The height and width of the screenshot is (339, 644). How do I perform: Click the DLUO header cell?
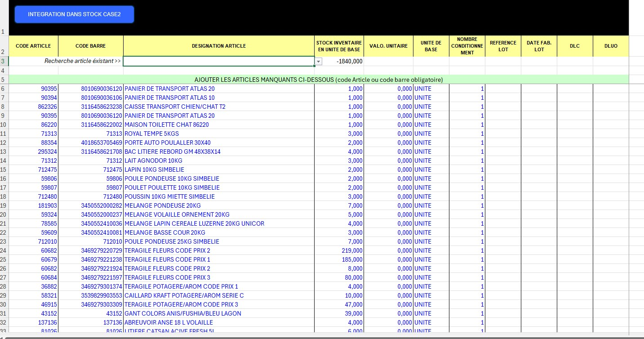pyautogui.click(x=611, y=46)
